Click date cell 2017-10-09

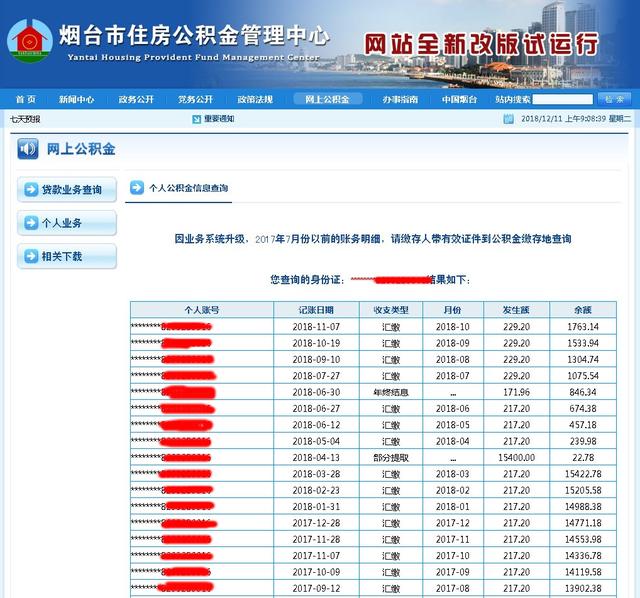[316, 572]
